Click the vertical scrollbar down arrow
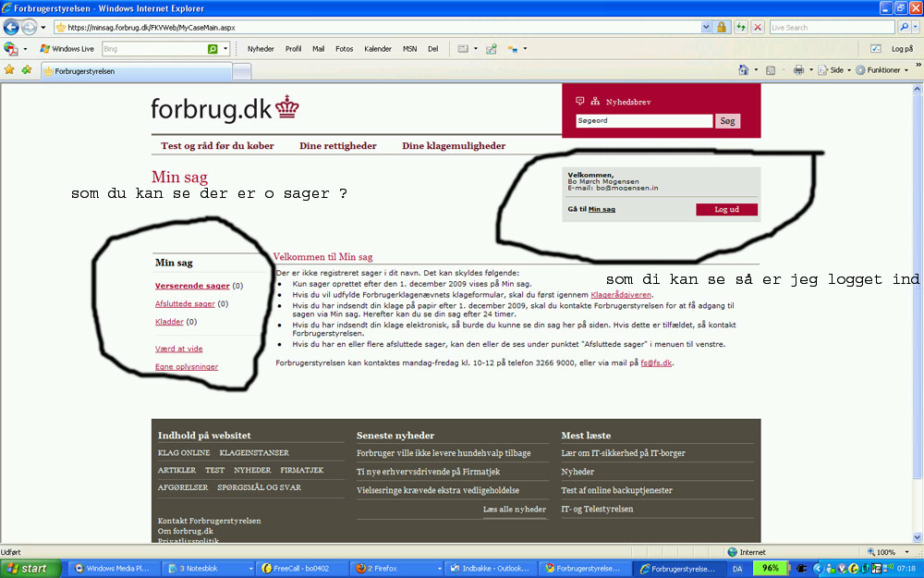Image resolution: width=924 pixels, height=578 pixels. coord(917,537)
